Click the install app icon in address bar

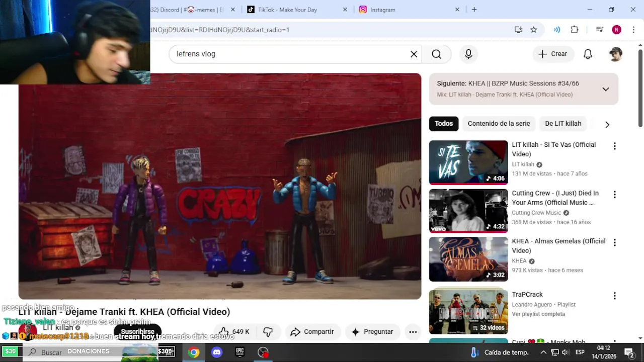coord(518,30)
